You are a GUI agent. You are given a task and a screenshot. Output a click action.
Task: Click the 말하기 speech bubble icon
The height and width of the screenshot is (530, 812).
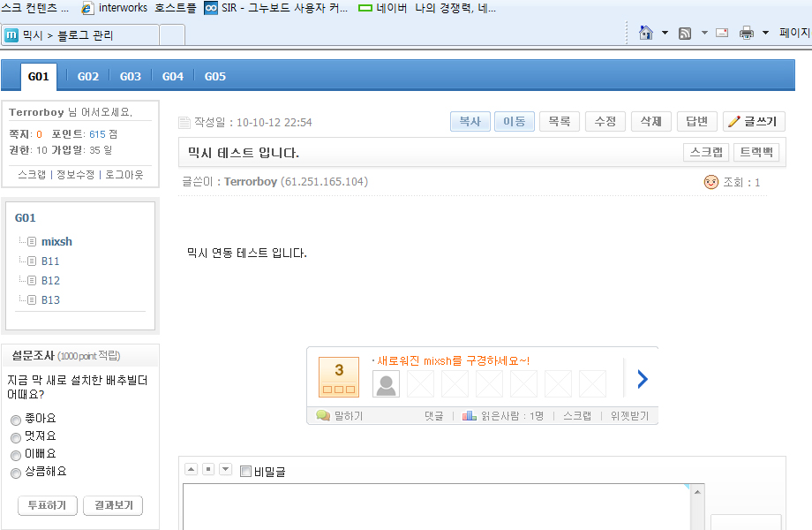pos(323,415)
